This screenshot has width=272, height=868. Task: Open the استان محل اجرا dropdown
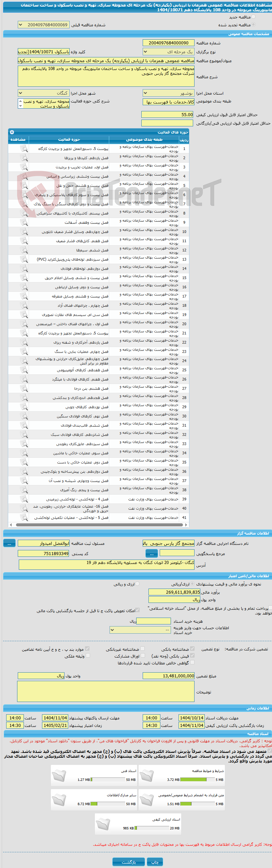point(168,93)
